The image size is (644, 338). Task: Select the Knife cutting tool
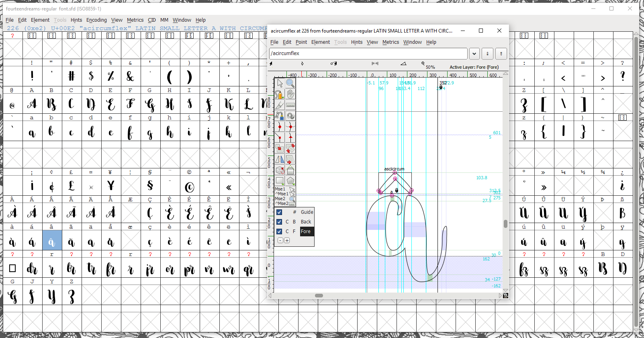[x=280, y=105]
